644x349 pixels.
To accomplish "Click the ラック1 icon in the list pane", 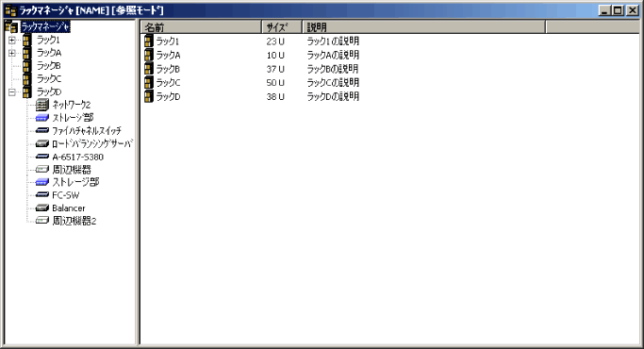I will pyautogui.click(x=149, y=42).
